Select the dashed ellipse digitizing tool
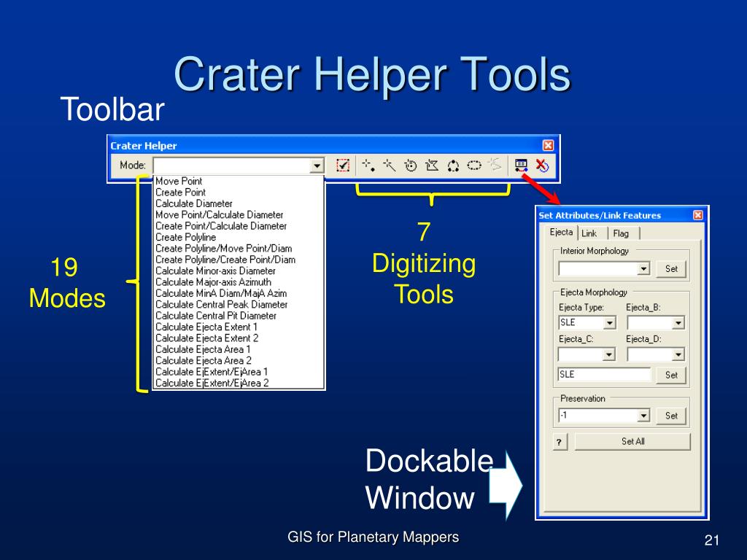The height and width of the screenshot is (560, 747). click(474, 166)
